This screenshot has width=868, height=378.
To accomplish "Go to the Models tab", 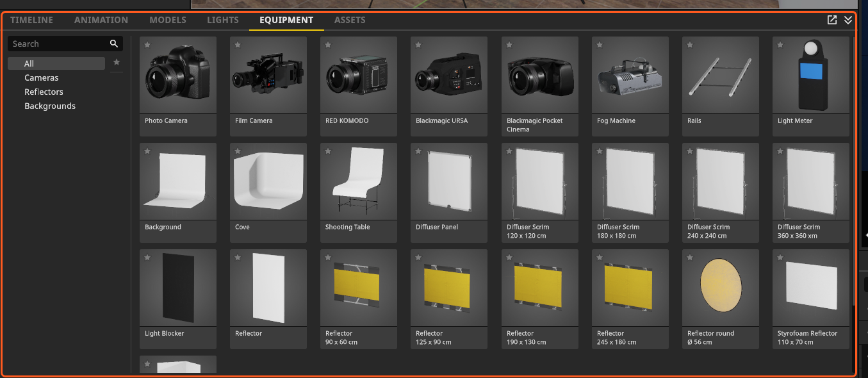I will click(168, 20).
